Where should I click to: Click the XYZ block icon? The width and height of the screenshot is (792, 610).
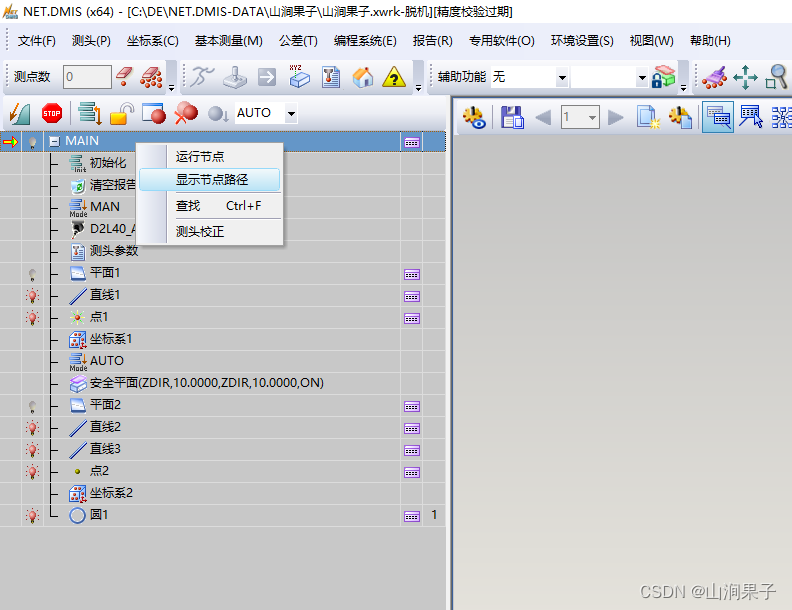(299, 77)
